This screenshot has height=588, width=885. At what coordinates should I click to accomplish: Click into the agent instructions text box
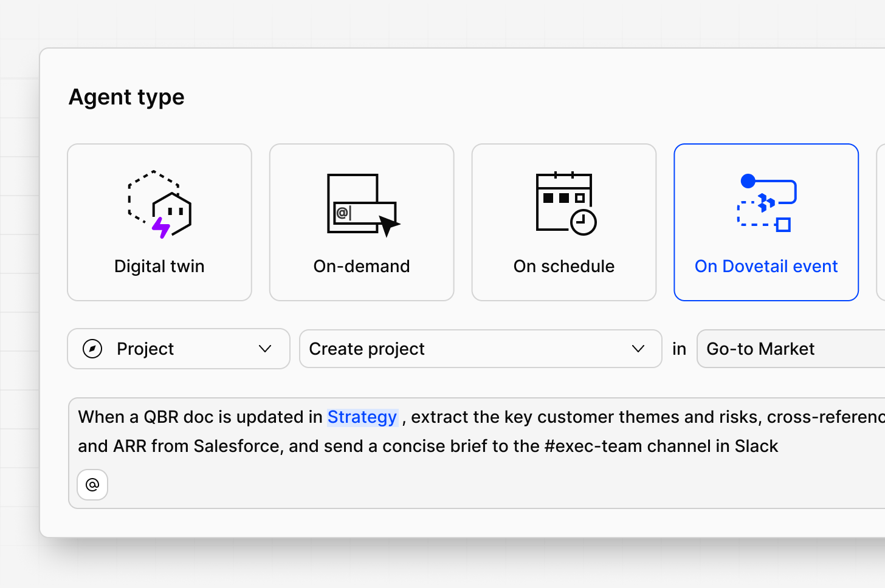pos(477,453)
